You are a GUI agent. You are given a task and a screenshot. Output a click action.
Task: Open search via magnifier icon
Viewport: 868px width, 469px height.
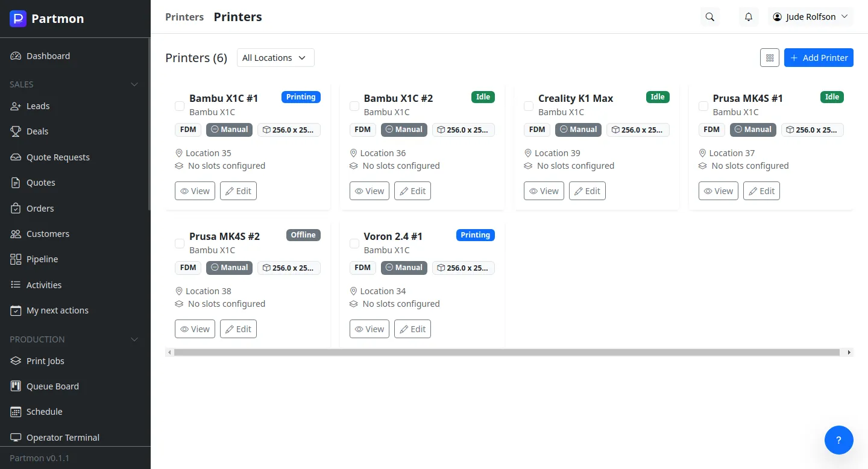(710, 17)
